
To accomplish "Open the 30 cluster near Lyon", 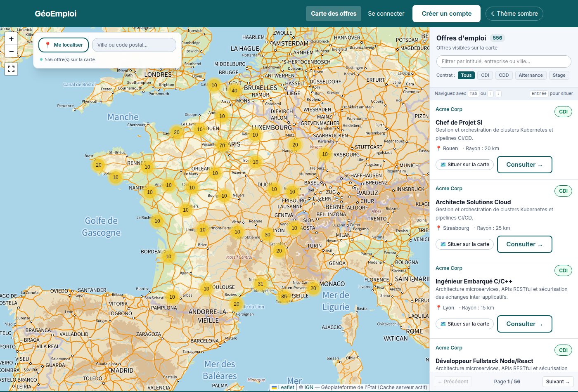I will [x=268, y=234].
